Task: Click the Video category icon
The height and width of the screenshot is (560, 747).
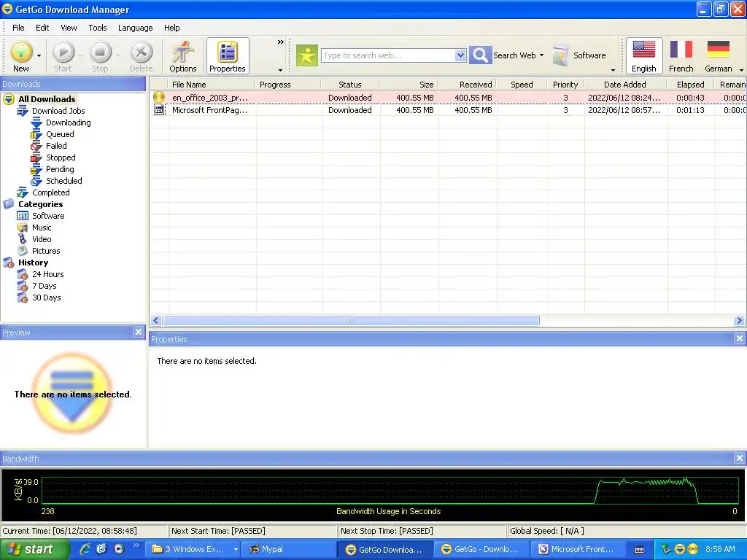Action: tap(23, 239)
